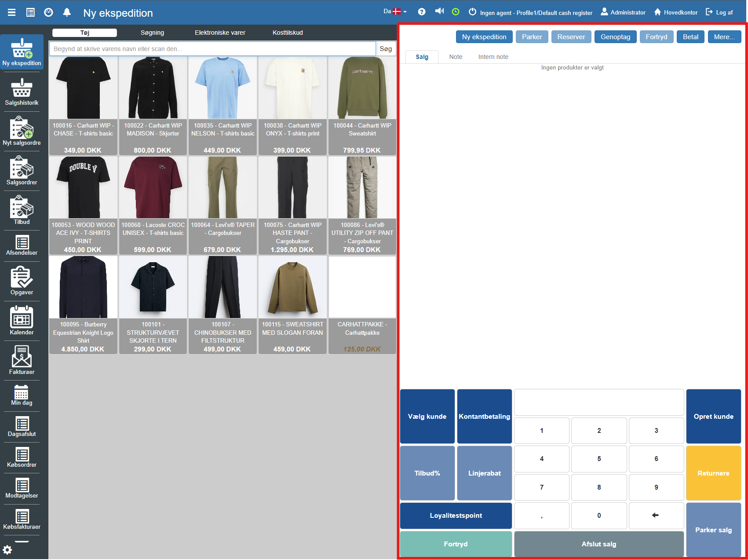Select the Salg tab
This screenshot has width=748, height=560.
click(422, 57)
